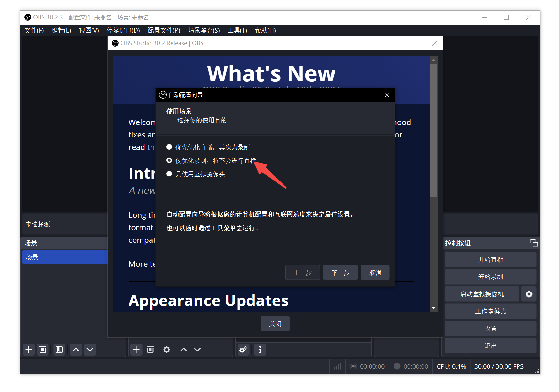Close the OBS Studio 30.2 Release window

[435, 43]
